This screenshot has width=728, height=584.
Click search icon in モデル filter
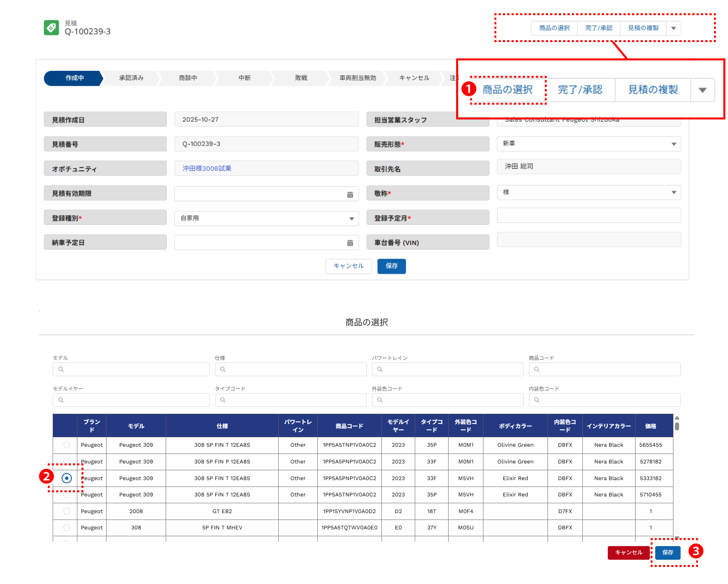[61, 369]
